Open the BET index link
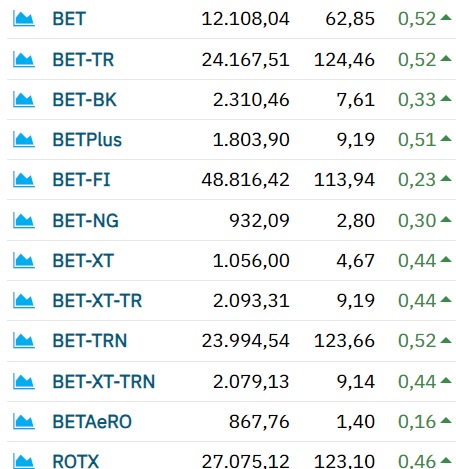This screenshot has width=456, height=469. [x=69, y=19]
